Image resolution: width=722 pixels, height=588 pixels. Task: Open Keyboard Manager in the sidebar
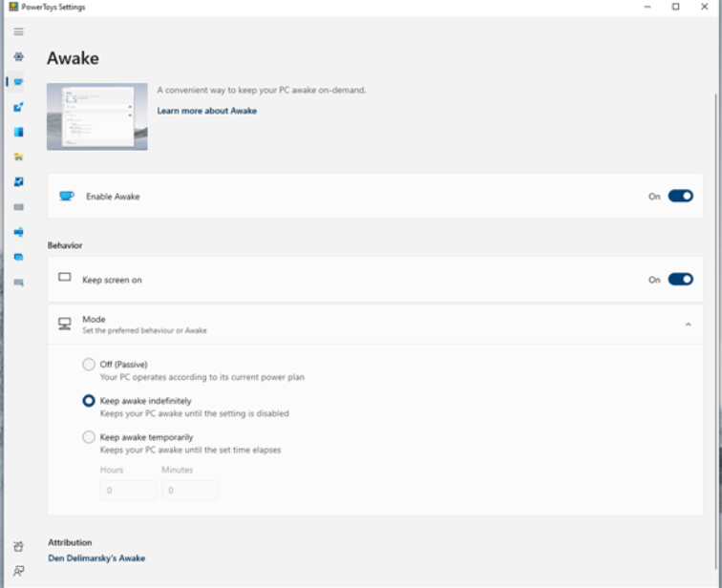(18, 207)
